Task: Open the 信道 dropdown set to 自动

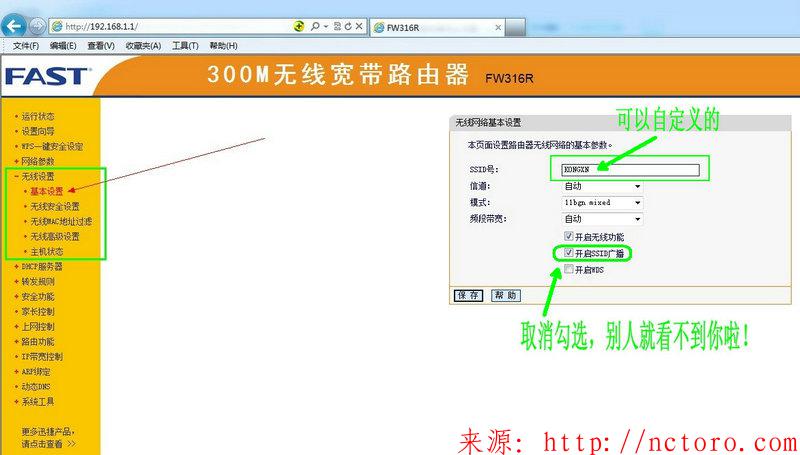Action: [x=602, y=187]
